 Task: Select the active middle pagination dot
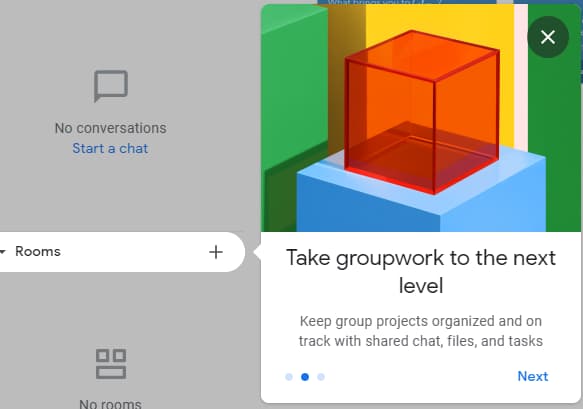[x=305, y=377]
